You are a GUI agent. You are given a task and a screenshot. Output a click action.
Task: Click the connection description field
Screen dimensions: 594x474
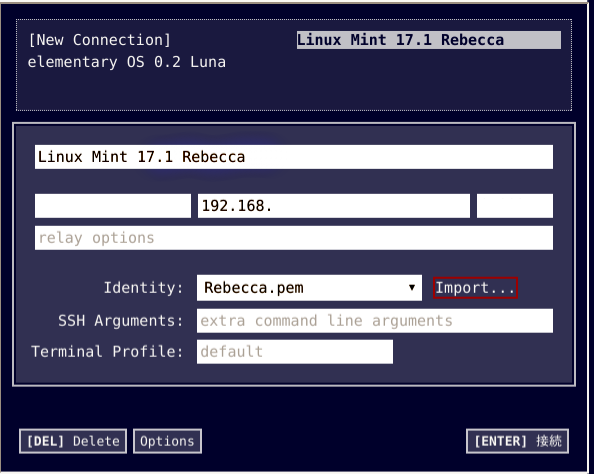point(294,157)
